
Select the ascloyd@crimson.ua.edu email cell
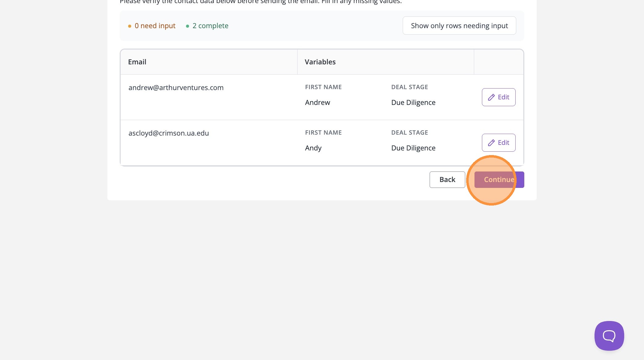tap(169, 133)
